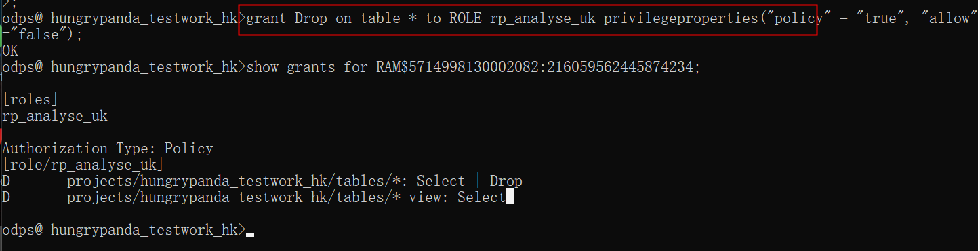Image resolution: width=980 pixels, height=251 pixels.
Task: Click the ="false"); continuation line
Action: (x=43, y=35)
